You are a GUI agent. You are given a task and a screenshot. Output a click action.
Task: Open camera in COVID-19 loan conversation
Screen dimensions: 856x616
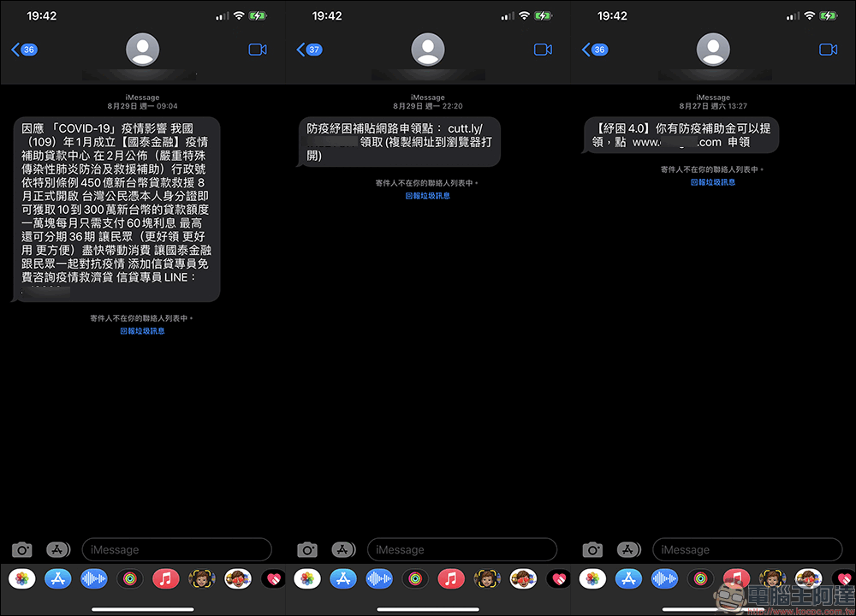pyautogui.click(x=22, y=549)
